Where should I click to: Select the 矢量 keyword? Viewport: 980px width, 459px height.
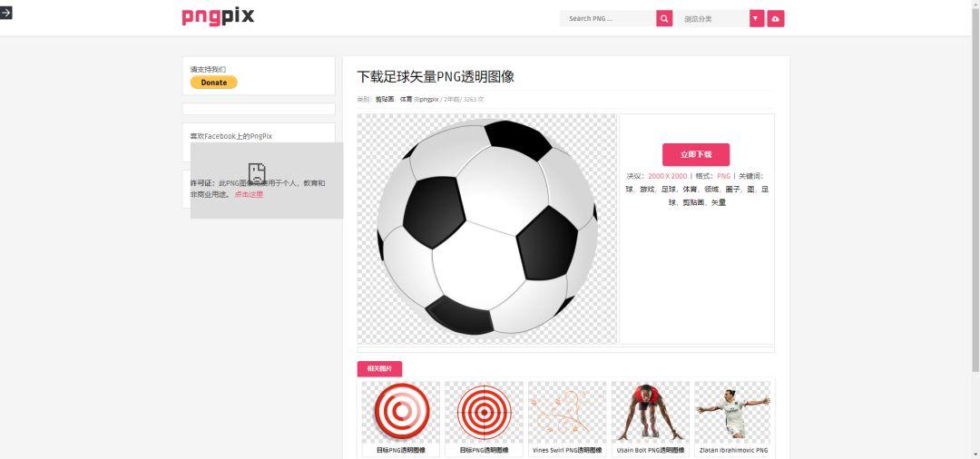[719, 203]
